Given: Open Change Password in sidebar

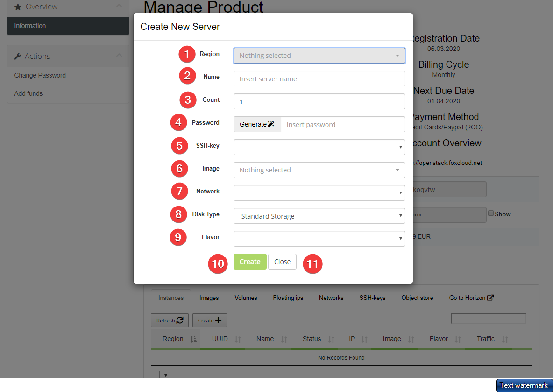Looking at the screenshot, I should (40, 75).
